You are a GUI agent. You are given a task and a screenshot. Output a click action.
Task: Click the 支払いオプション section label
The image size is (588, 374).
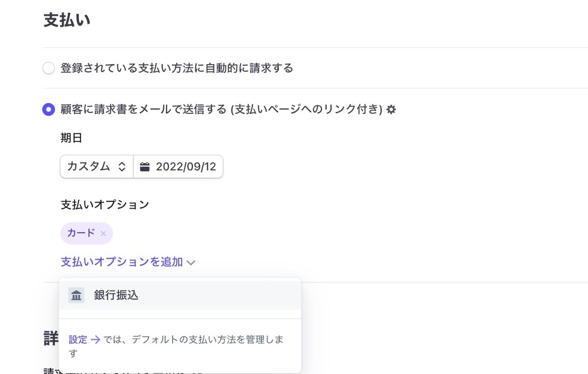(x=105, y=205)
